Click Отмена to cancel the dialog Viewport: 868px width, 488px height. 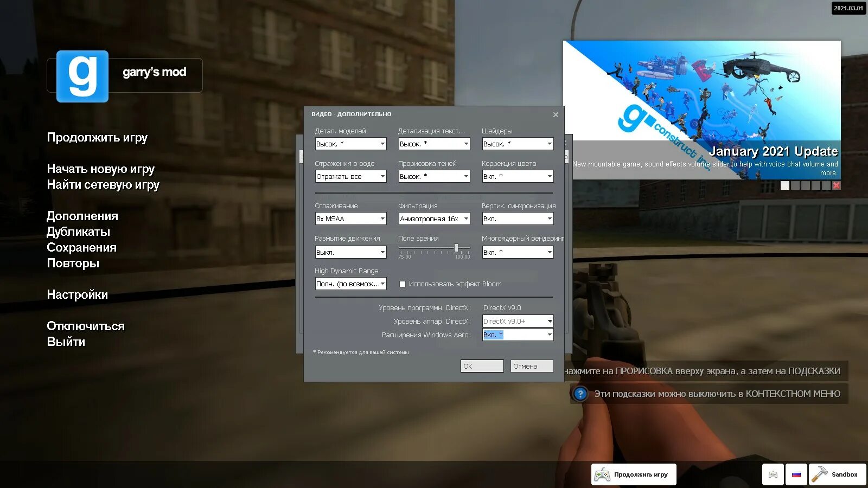pyautogui.click(x=532, y=366)
